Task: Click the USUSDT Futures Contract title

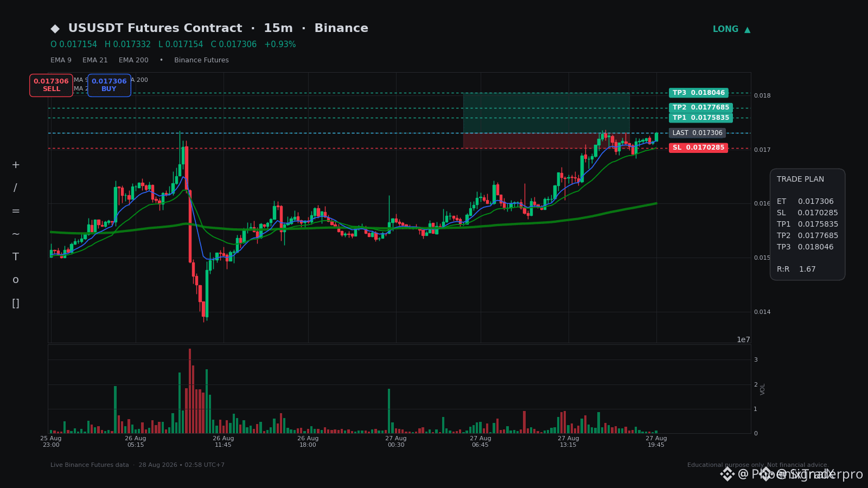Action: [155, 28]
